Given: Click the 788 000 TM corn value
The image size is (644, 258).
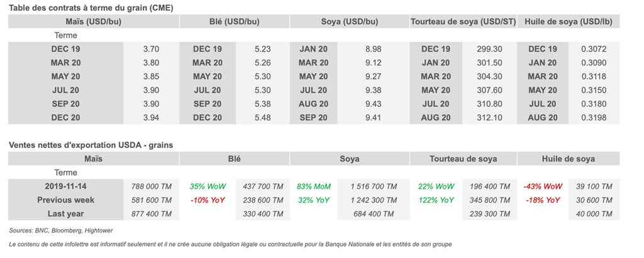Looking at the screenshot, I should pyautogui.click(x=151, y=186).
